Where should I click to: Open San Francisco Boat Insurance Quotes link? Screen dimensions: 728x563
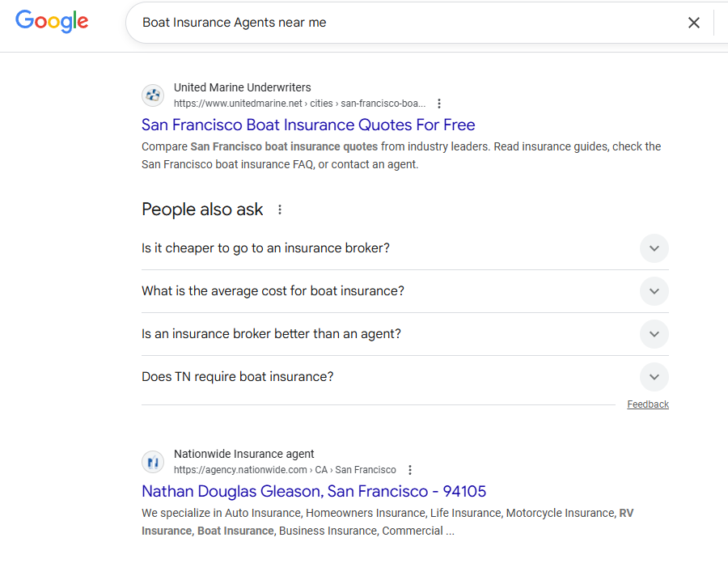coord(308,125)
